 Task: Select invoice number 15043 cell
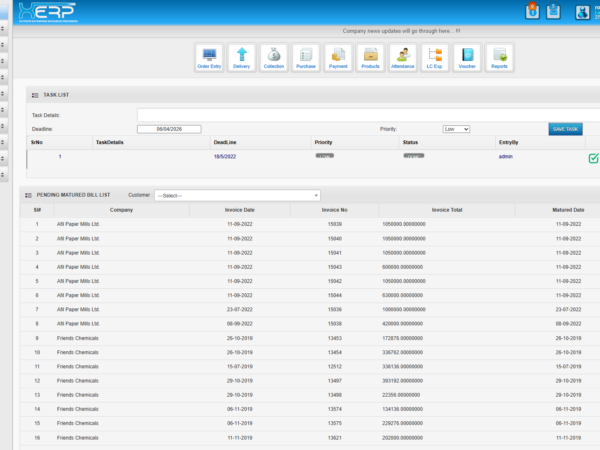[335, 267]
